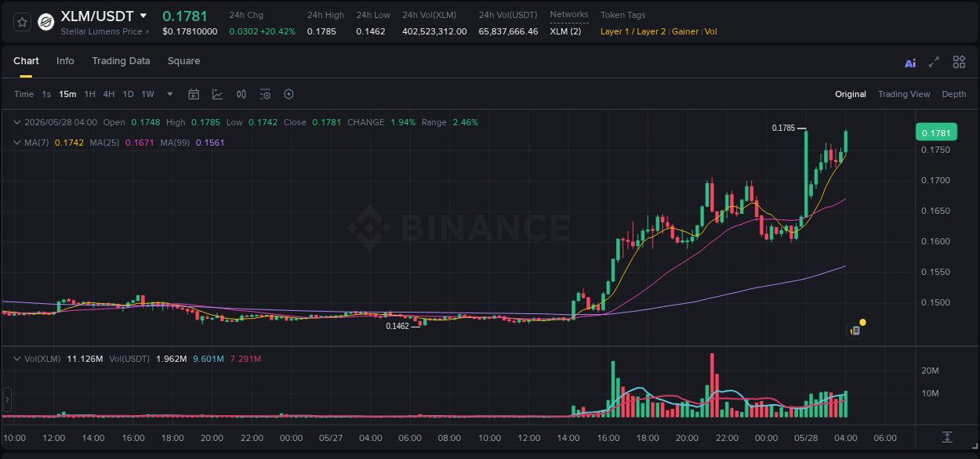
Task: Select the Gainer token tag
Action: [x=685, y=31]
